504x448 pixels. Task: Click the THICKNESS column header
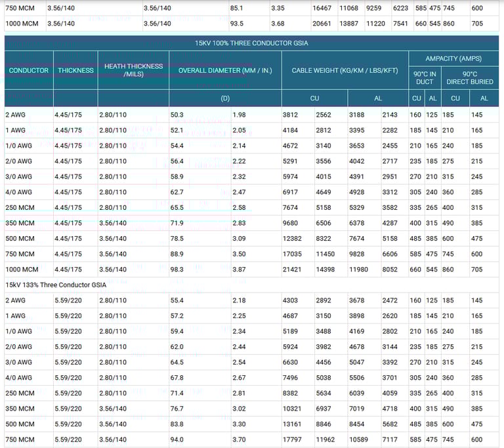pyautogui.click(x=75, y=70)
